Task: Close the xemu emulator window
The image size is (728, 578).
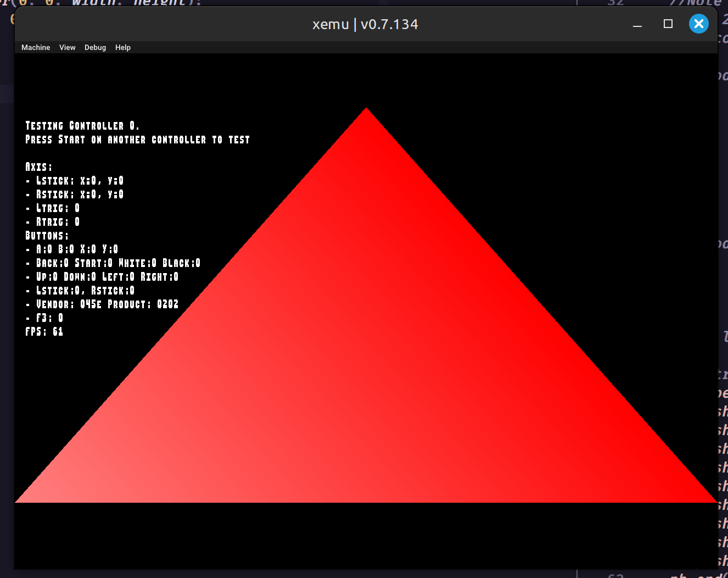Action: [x=698, y=24]
